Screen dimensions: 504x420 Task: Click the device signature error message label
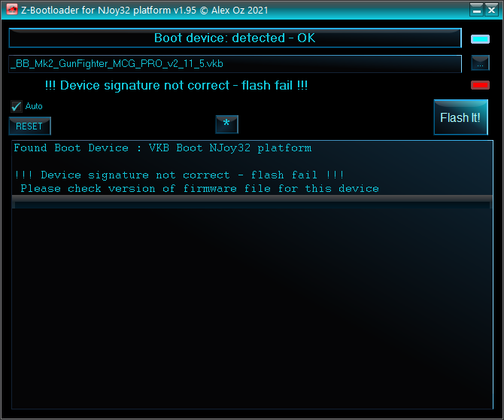pos(176,86)
